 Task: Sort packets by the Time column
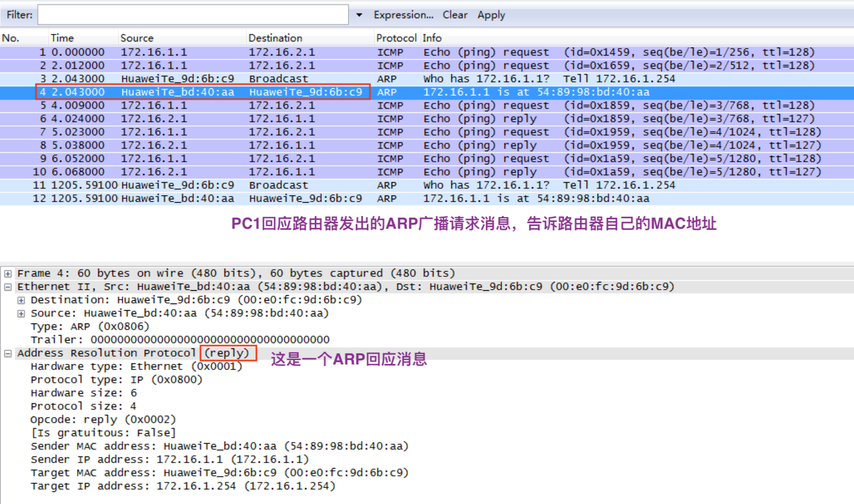[x=62, y=38]
